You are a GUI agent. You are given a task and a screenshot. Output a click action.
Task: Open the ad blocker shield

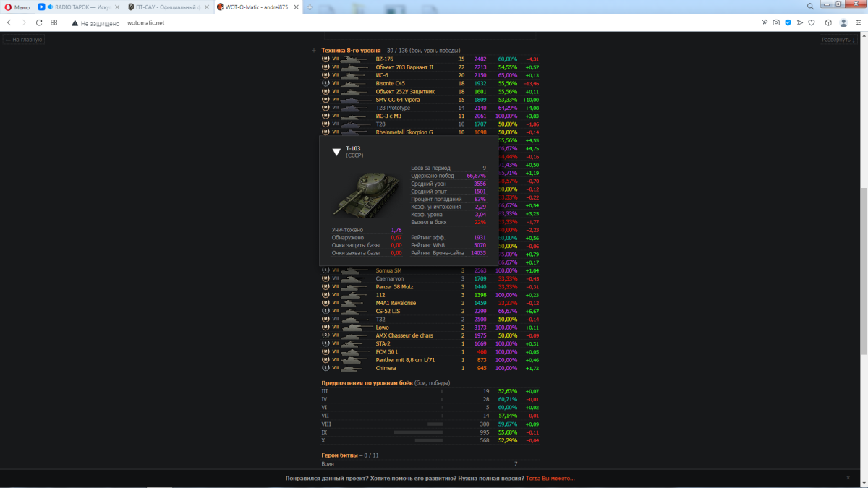click(788, 22)
